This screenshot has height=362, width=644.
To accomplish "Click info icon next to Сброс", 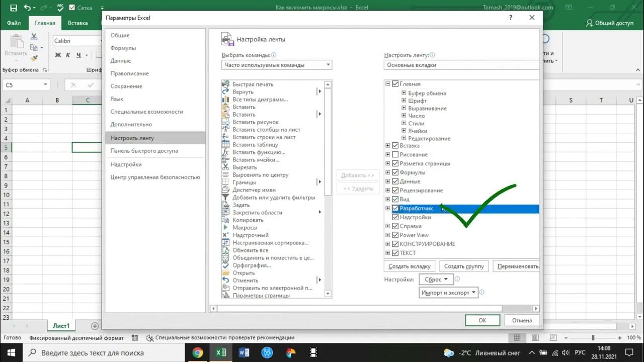I will pos(457,279).
